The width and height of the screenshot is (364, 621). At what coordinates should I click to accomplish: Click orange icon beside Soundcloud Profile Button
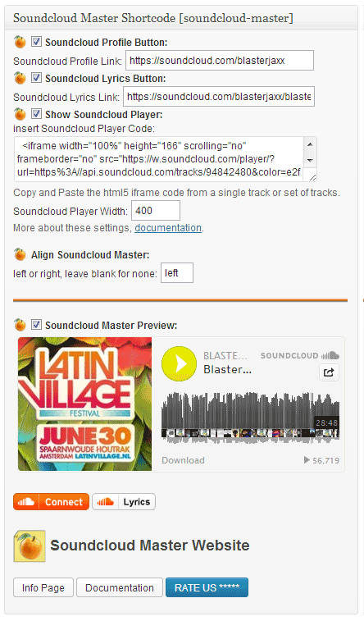(x=20, y=42)
